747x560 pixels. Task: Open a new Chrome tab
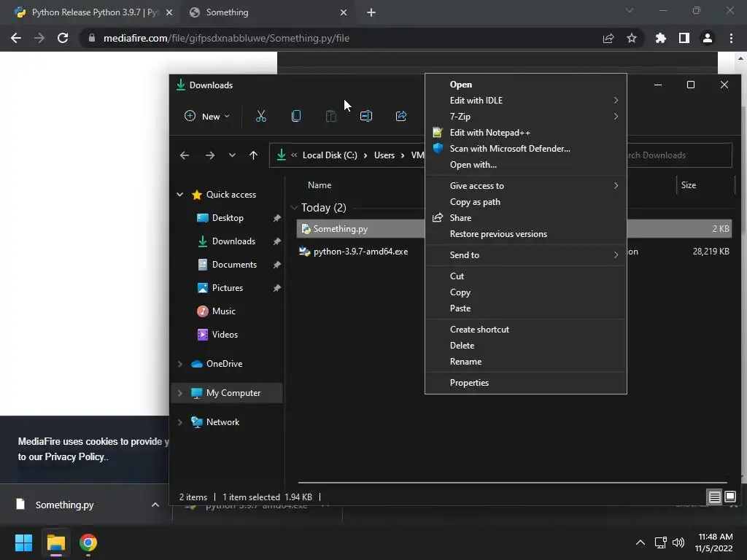(371, 13)
